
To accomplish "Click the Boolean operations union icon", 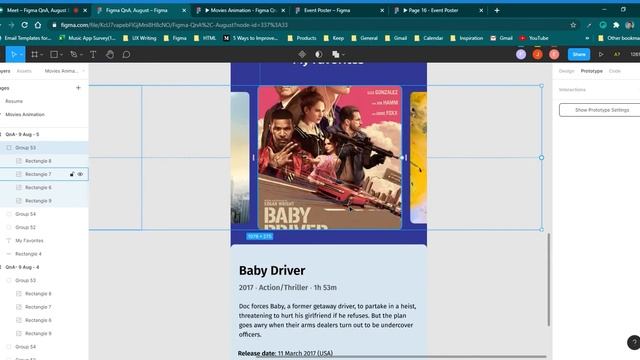I will 336,54.
